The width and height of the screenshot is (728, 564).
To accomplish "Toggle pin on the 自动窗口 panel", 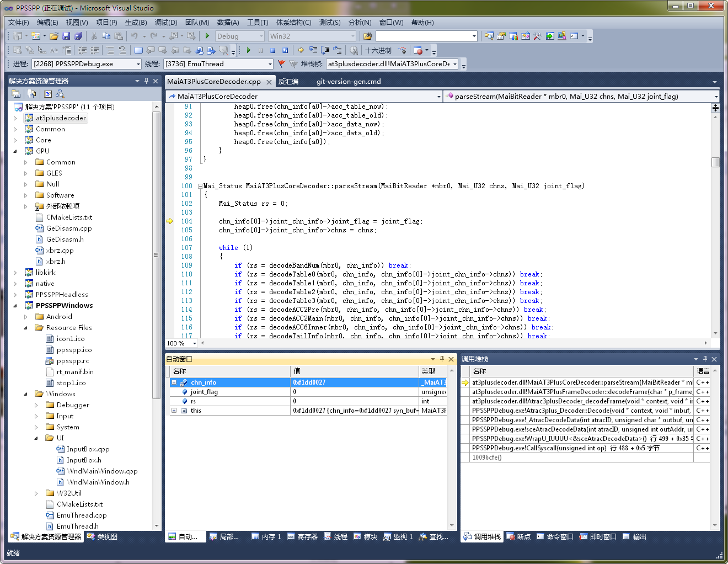I will [442, 359].
